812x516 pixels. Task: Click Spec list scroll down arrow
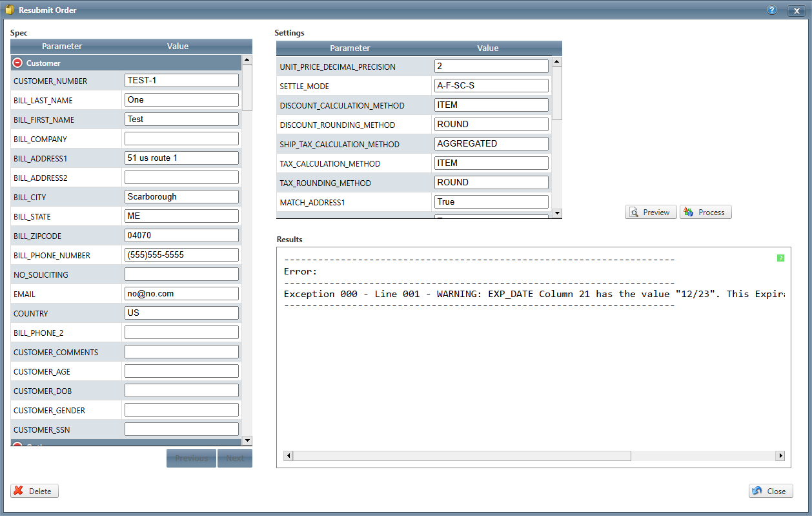tap(247, 440)
